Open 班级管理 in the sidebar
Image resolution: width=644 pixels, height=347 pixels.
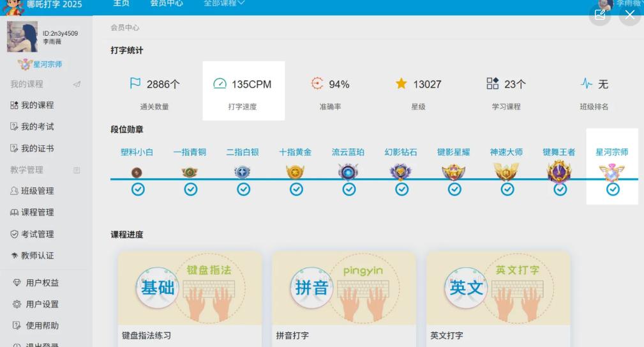click(37, 191)
